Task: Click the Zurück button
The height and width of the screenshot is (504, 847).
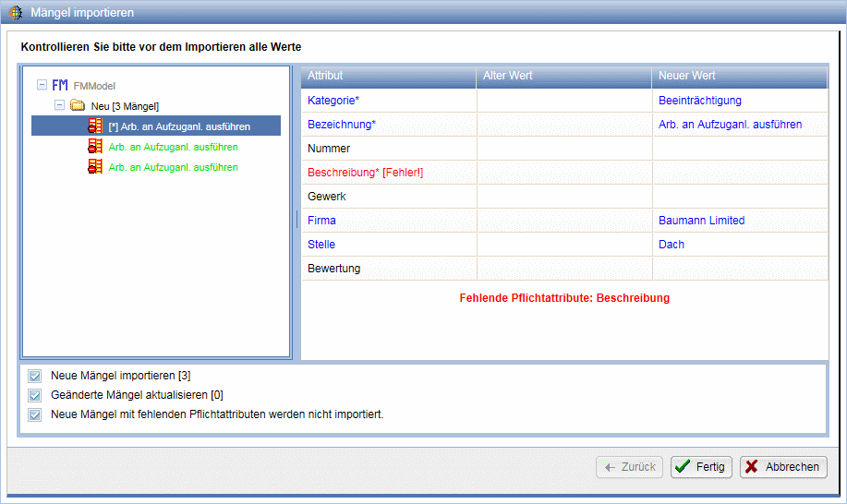Action: click(630, 467)
